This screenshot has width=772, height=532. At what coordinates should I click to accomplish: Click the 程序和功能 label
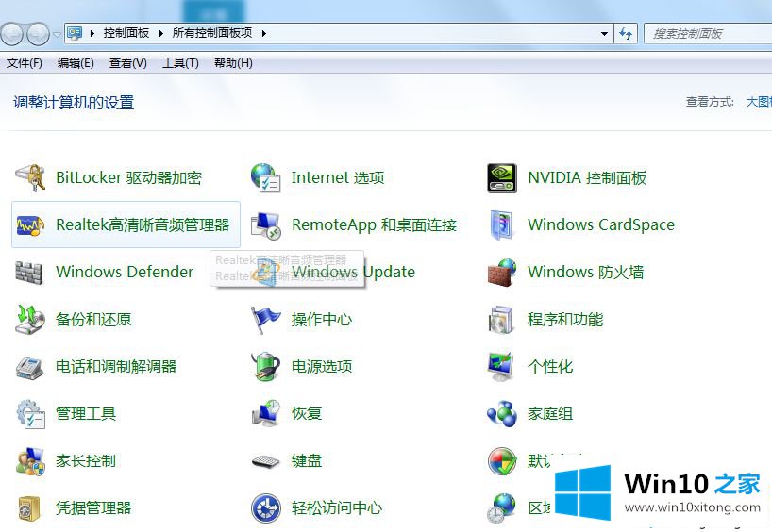[x=565, y=320]
